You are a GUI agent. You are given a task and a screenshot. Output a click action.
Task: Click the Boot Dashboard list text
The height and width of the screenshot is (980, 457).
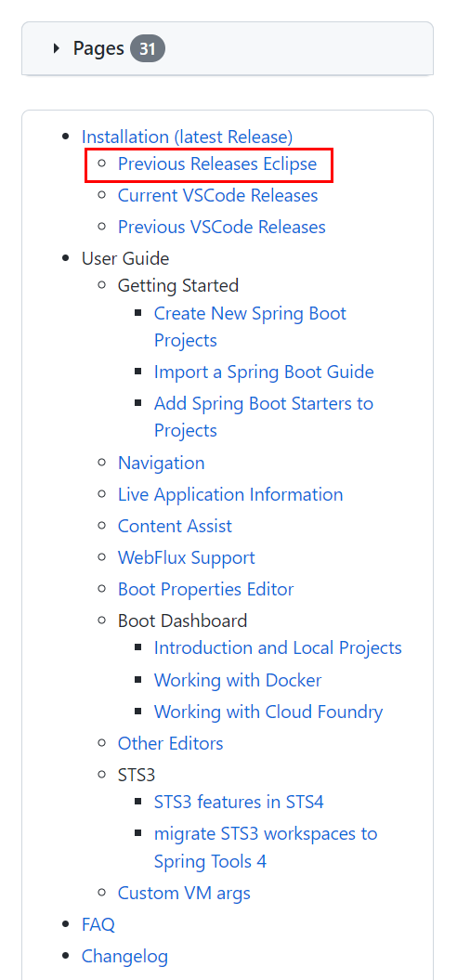(x=183, y=621)
